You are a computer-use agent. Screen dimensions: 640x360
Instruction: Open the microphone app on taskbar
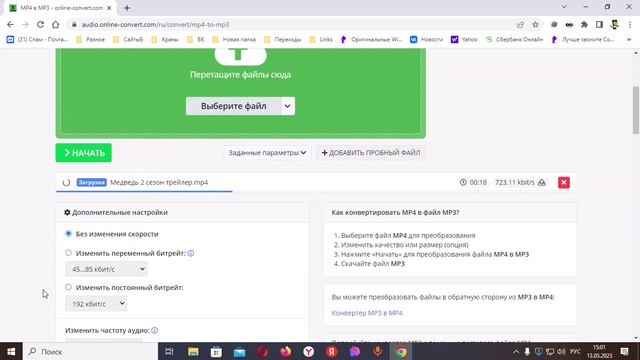[378, 351]
